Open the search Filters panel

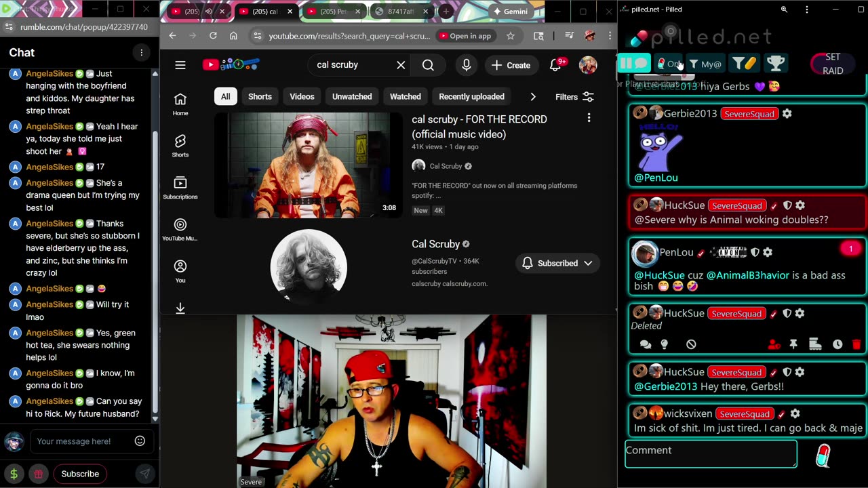(x=574, y=97)
